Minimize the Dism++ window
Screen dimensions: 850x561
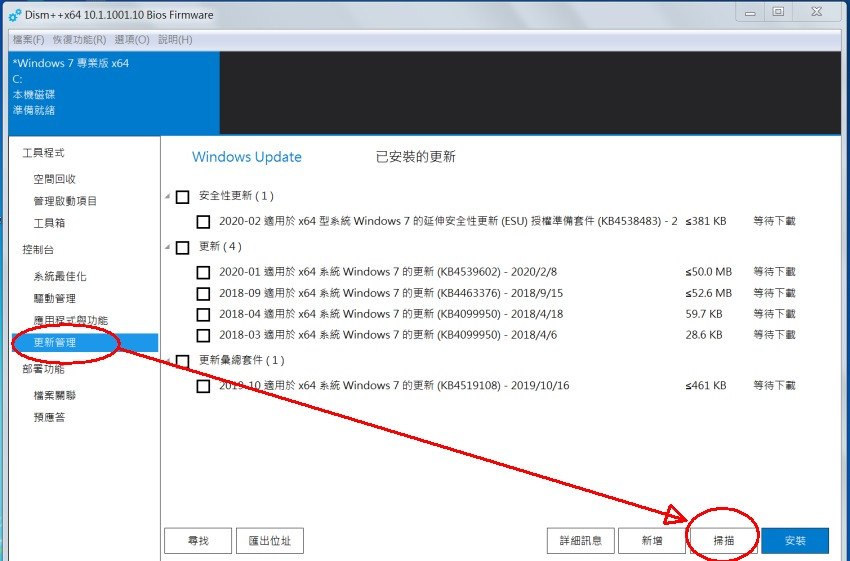pos(750,12)
